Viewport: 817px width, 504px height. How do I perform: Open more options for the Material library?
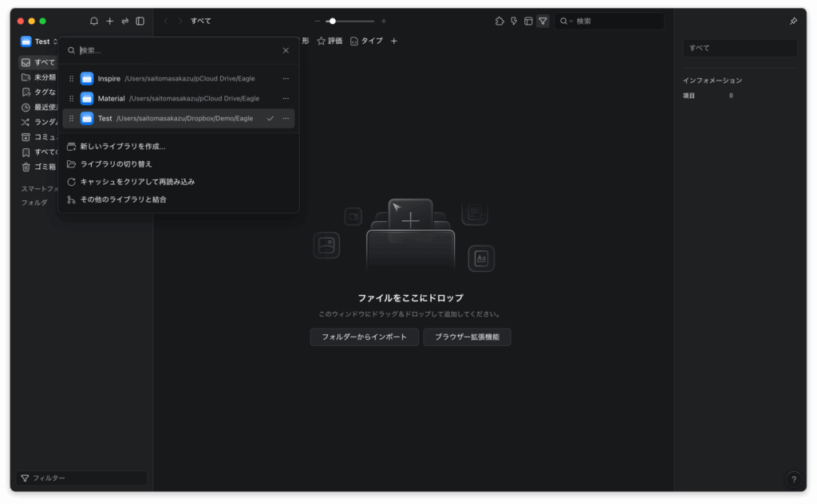286,98
